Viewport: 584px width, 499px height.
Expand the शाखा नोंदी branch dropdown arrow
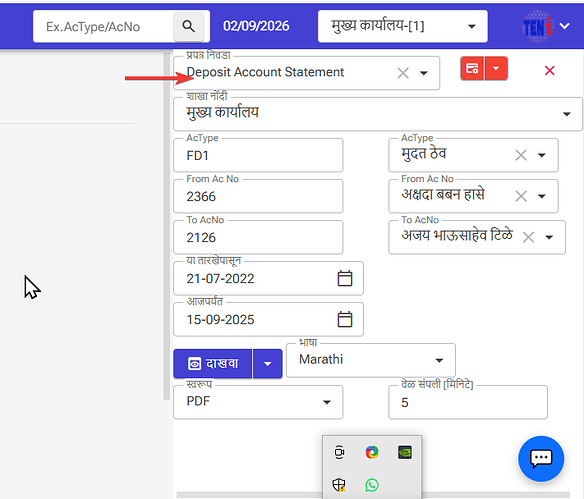click(x=566, y=114)
